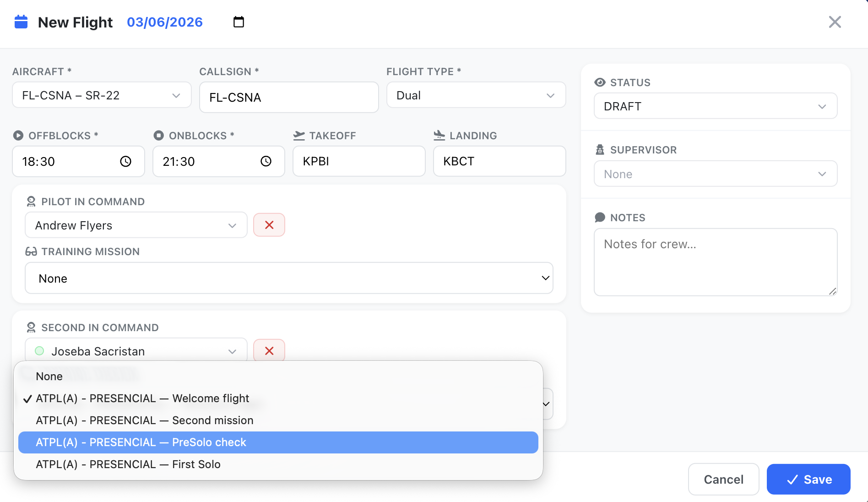Image resolution: width=868 pixels, height=502 pixels.
Task: Click the Offblocks 18:30 time field
Action: click(78, 161)
